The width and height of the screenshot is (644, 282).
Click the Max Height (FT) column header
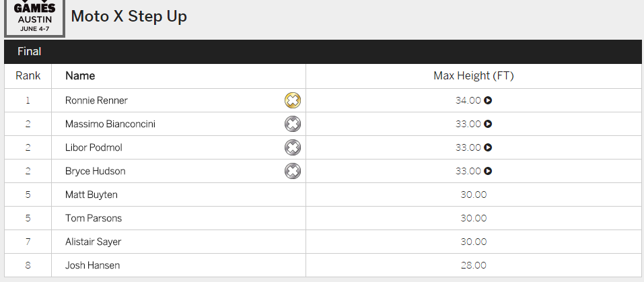473,76
